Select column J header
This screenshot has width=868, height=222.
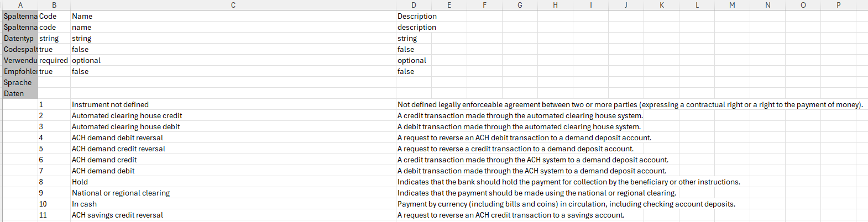point(626,5)
